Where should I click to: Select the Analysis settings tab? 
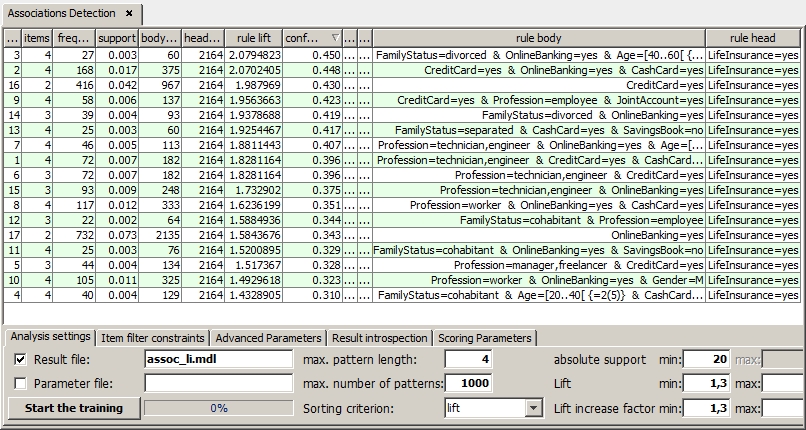[x=50, y=337]
